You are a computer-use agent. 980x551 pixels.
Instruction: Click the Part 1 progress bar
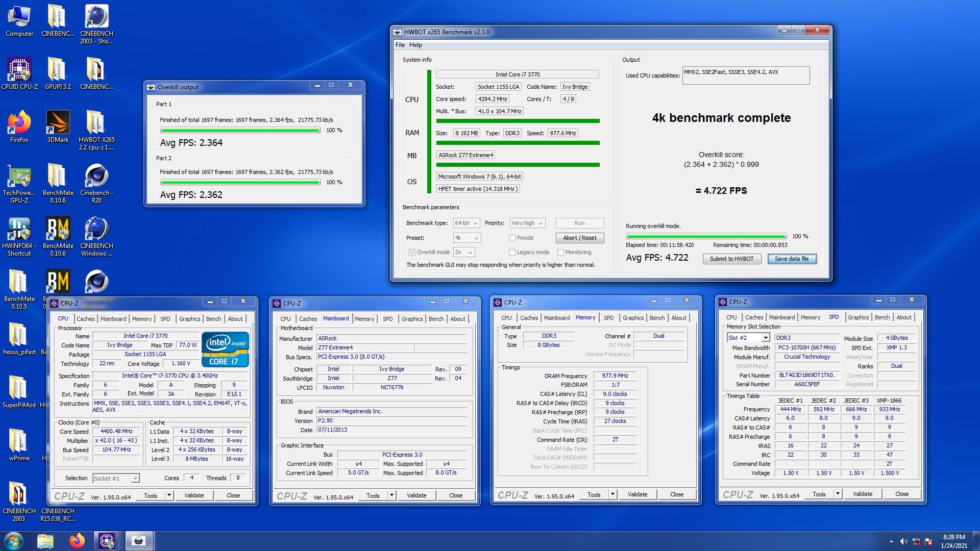click(x=240, y=131)
